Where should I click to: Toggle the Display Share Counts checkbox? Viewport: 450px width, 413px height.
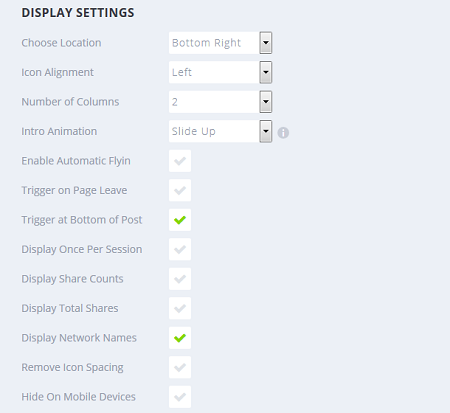180,279
